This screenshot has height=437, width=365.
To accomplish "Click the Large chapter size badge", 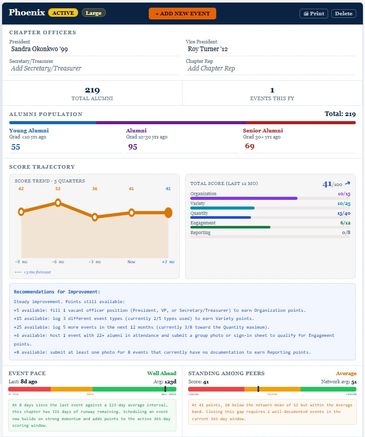I will (93, 13).
